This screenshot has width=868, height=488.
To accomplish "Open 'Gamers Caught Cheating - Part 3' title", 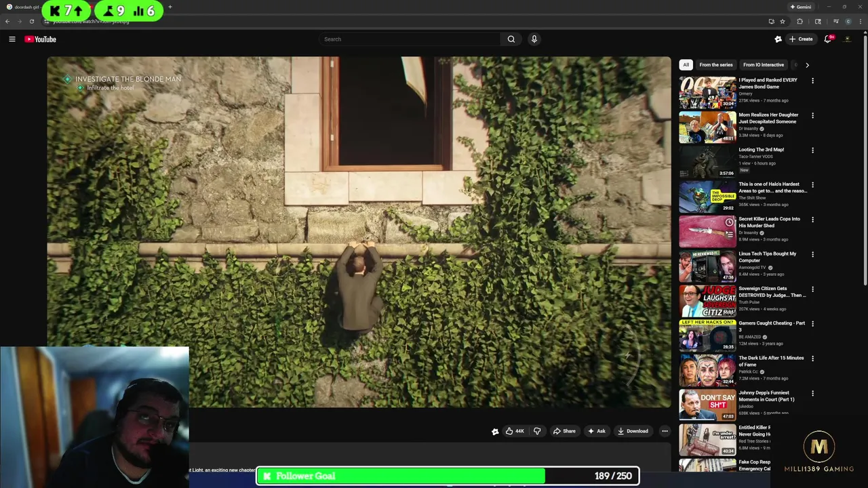I will 772,326.
